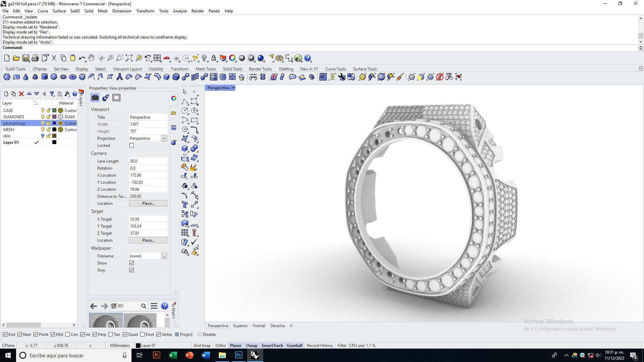Select the pointer arrow tool in sidebar
Screen dimensions: 644x362
coord(184,92)
